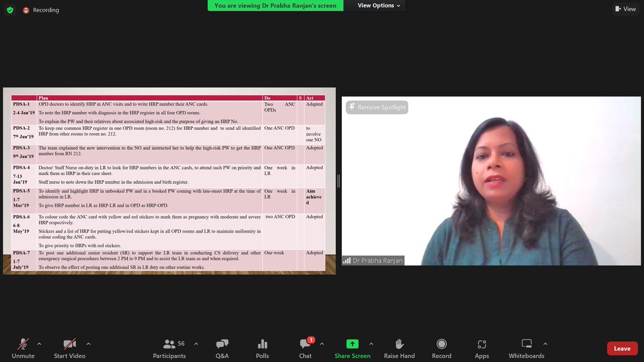
Task: Click the green Share Screen button
Action: coord(353,348)
